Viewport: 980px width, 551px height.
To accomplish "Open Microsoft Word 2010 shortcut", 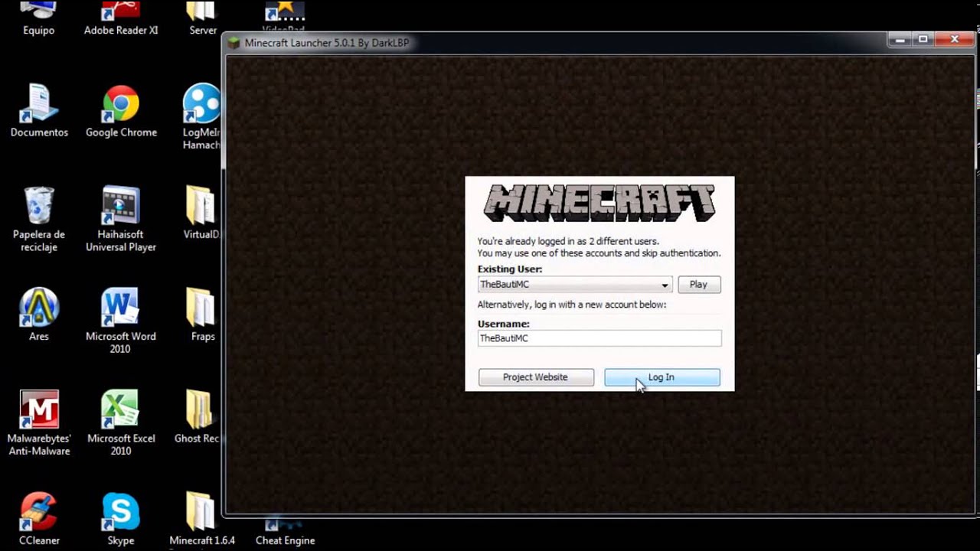I will pos(120,321).
